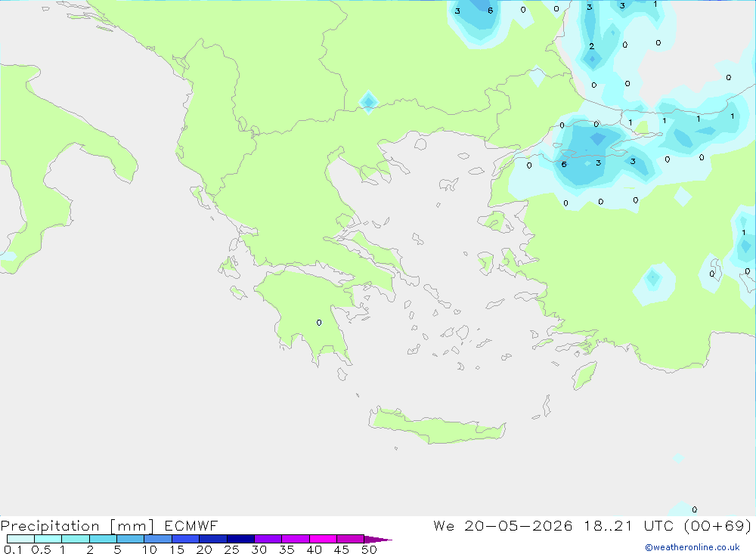Click the 45–50 mm legend color swatch
This screenshot has height=554, width=756.
(x=350, y=539)
